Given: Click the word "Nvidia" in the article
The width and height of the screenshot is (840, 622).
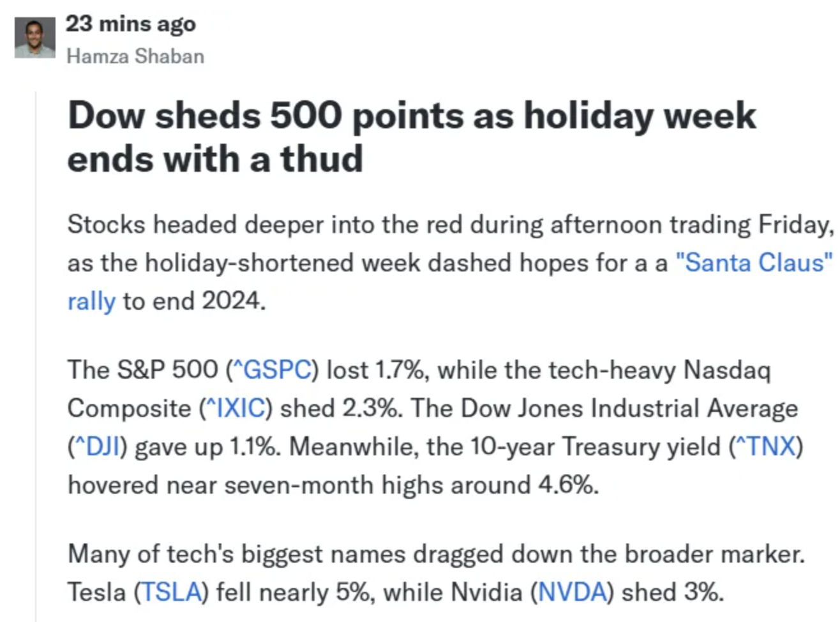Looking at the screenshot, I should (x=486, y=592).
